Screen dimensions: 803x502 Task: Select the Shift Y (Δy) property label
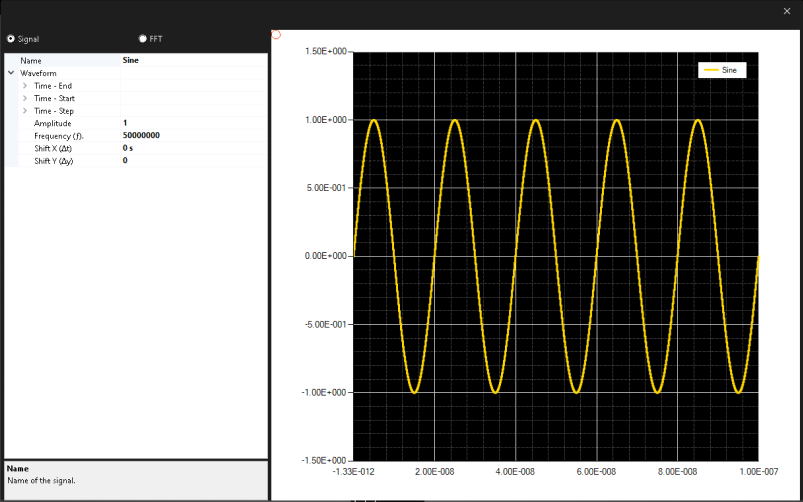click(53, 161)
